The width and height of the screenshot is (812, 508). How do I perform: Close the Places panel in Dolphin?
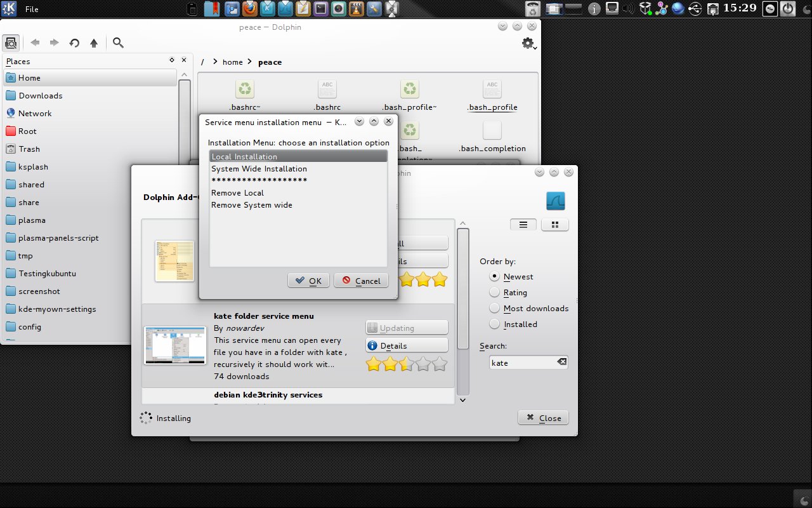184,60
